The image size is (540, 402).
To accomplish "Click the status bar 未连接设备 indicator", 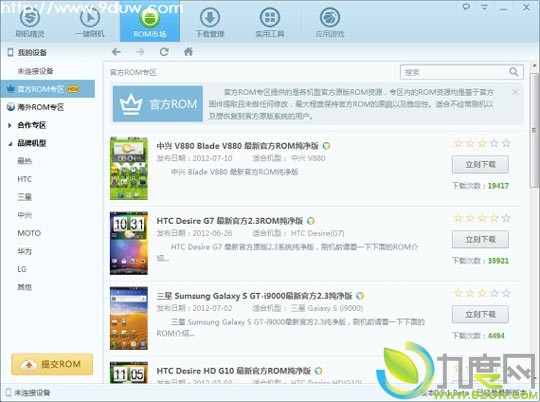I will click(x=28, y=392).
